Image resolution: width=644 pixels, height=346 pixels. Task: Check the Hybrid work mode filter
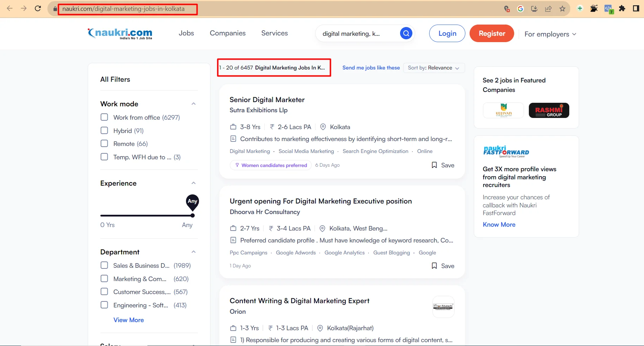click(104, 131)
